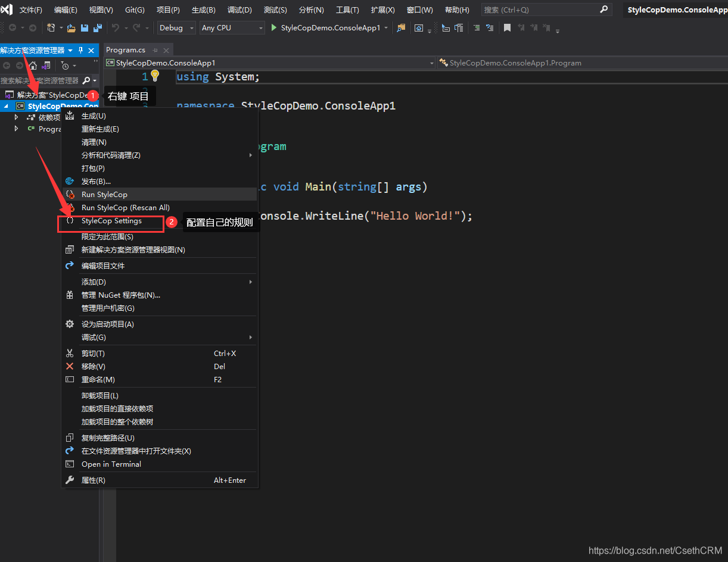Expand the 依赖项 tree node

[x=17, y=117]
